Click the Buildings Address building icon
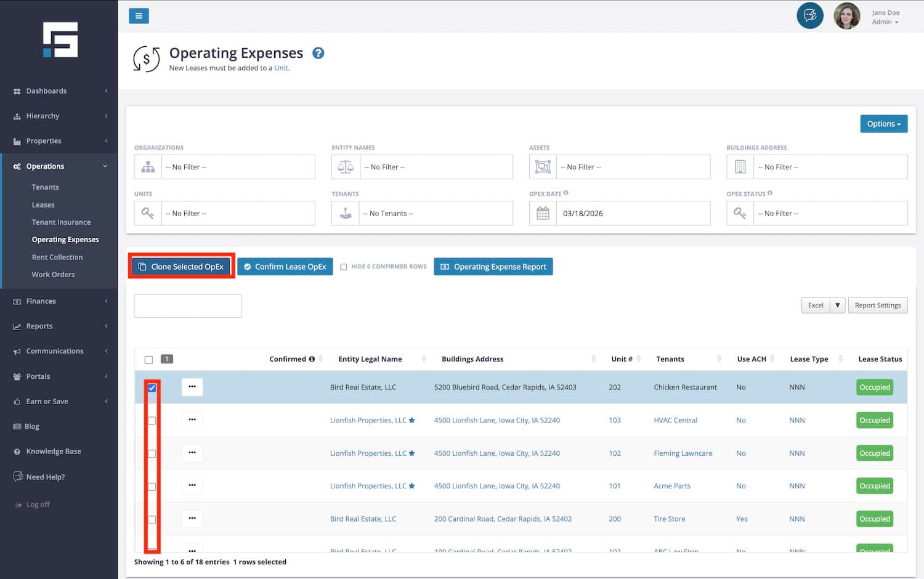The height and width of the screenshot is (579, 924). pyautogui.click(x=740, y=167)
